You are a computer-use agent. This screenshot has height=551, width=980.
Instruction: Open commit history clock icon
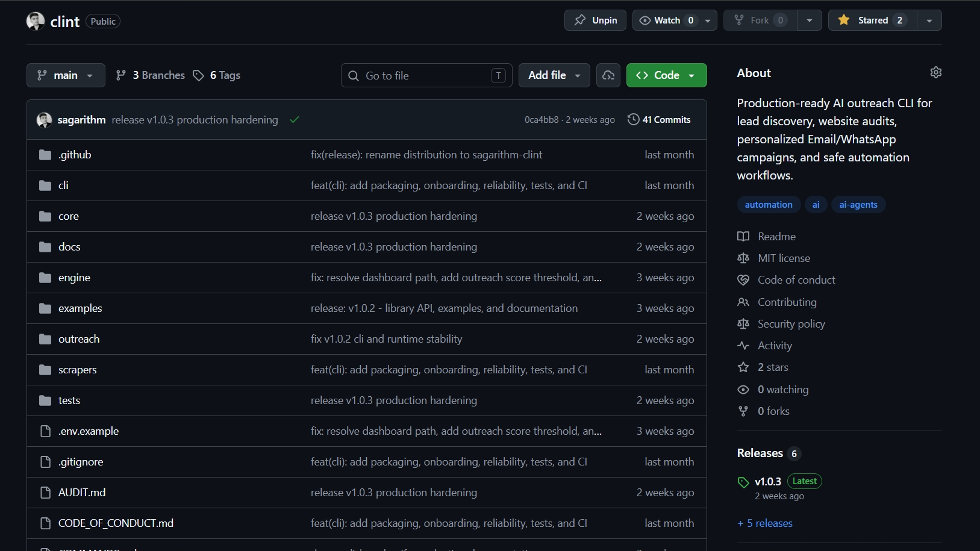pyautogui.click(x=633, y=119)
